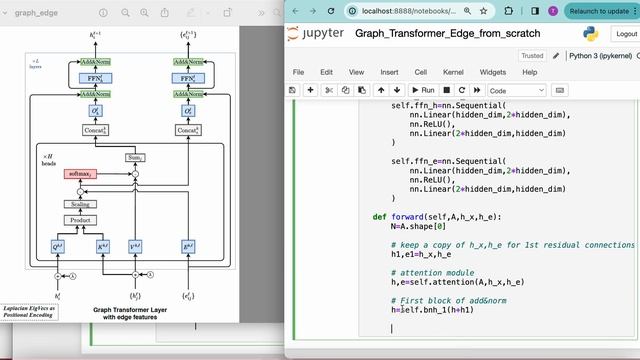Go forward using the browser forward arrow
This screenshot has width=640, height=360.
pos(313,11)
